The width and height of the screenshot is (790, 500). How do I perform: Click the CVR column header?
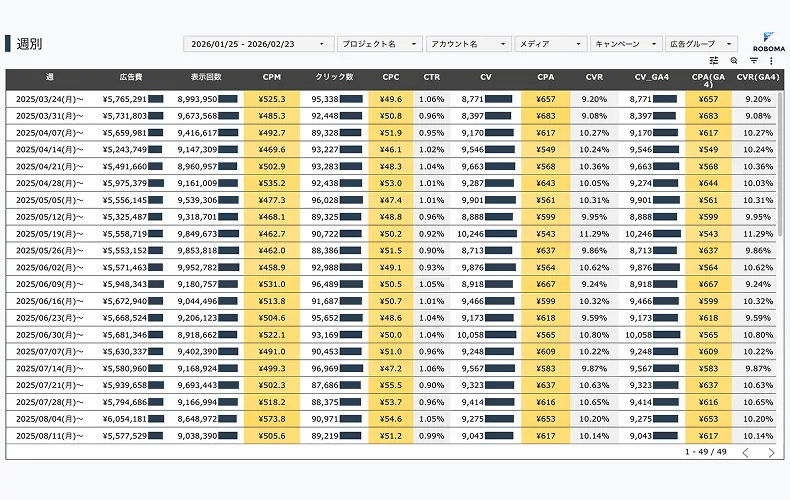click(x=594, y=77)
